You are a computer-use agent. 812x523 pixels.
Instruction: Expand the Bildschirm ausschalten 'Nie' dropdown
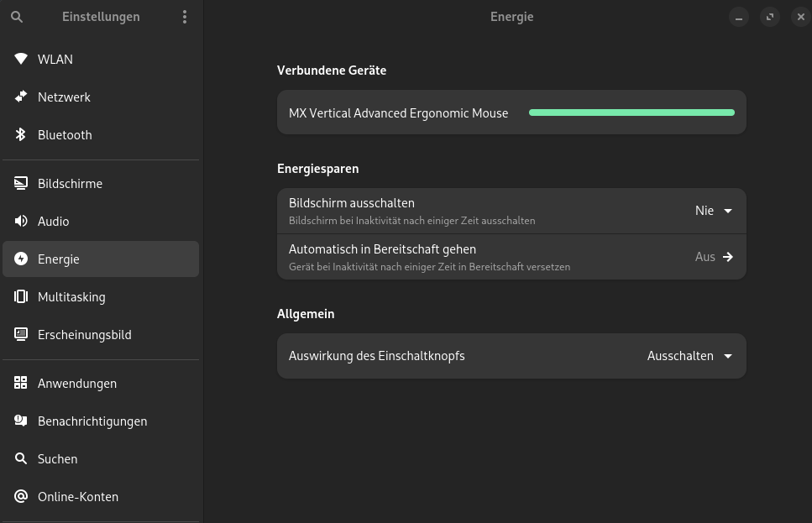(714, 211)
